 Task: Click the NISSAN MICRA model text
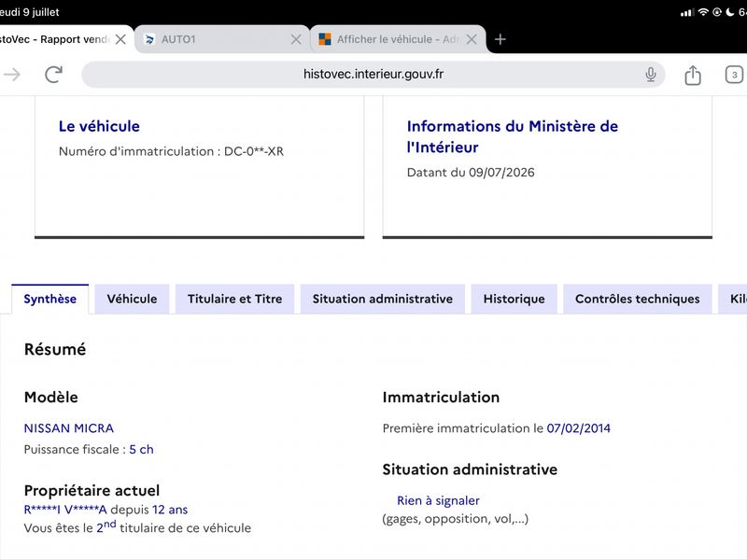69,428
